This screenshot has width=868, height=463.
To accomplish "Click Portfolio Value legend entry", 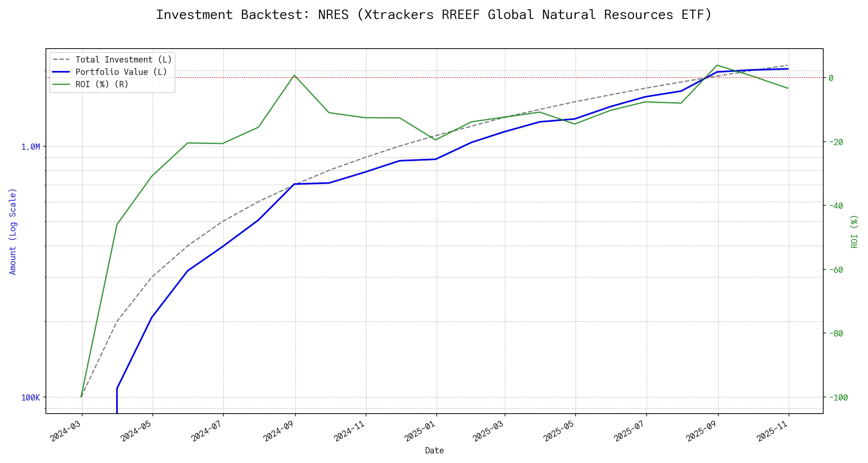I will (x=121, y=72).
